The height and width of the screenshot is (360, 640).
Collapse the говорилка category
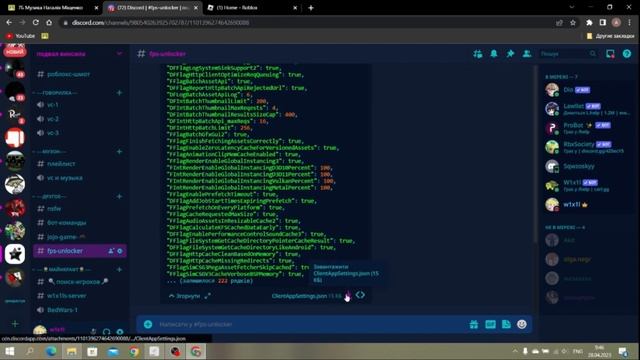[x=55, y=93]
